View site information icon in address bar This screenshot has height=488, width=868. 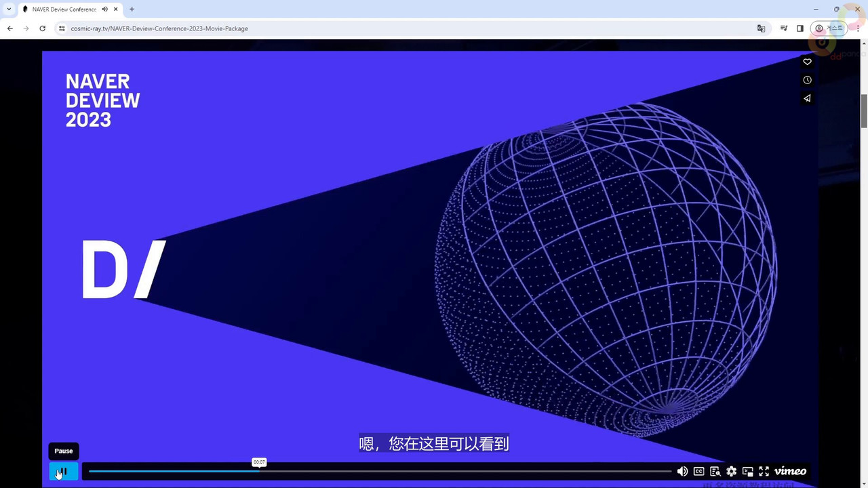click(62, 28)
